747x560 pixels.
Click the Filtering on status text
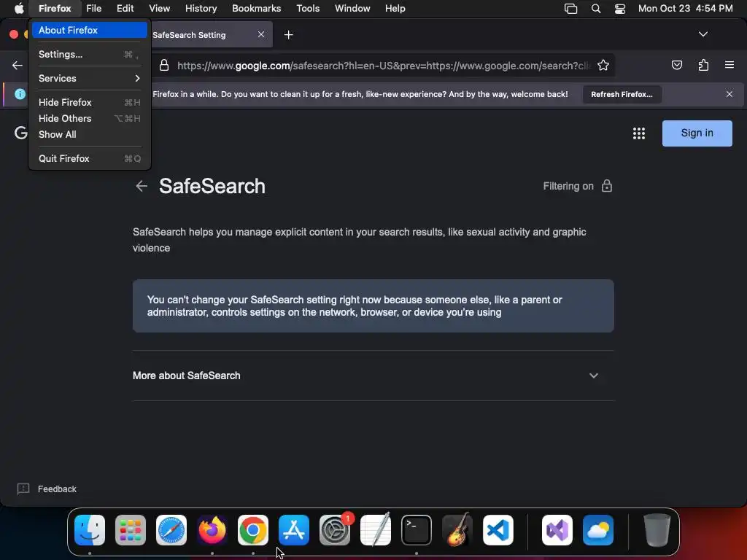(x=568, y=186)
